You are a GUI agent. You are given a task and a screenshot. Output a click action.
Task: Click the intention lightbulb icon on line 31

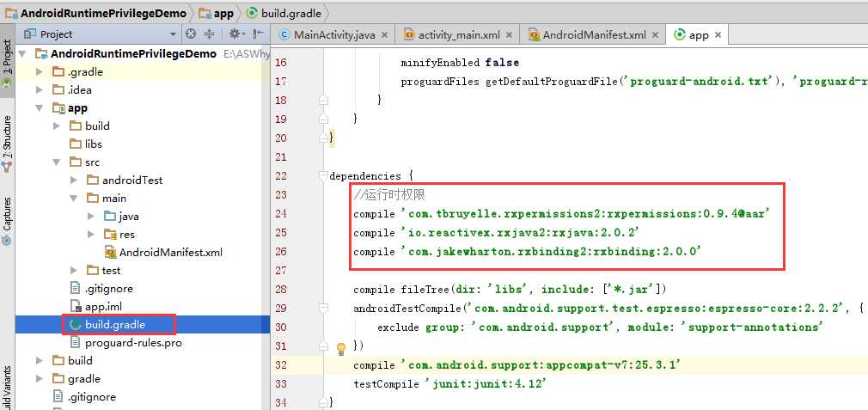(x=341, y=349)
